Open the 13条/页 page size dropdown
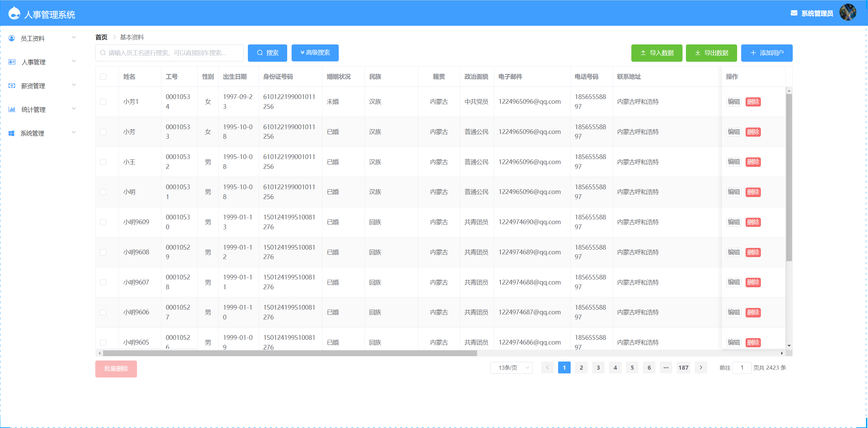 (x=511, y=368)
